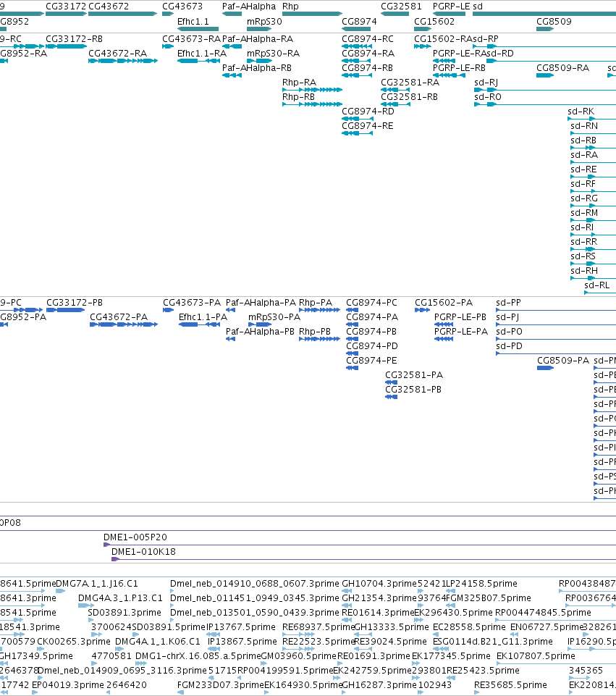Open transcript Rhp-RA
Screen dimensions: 616x696
coord(300,83)
